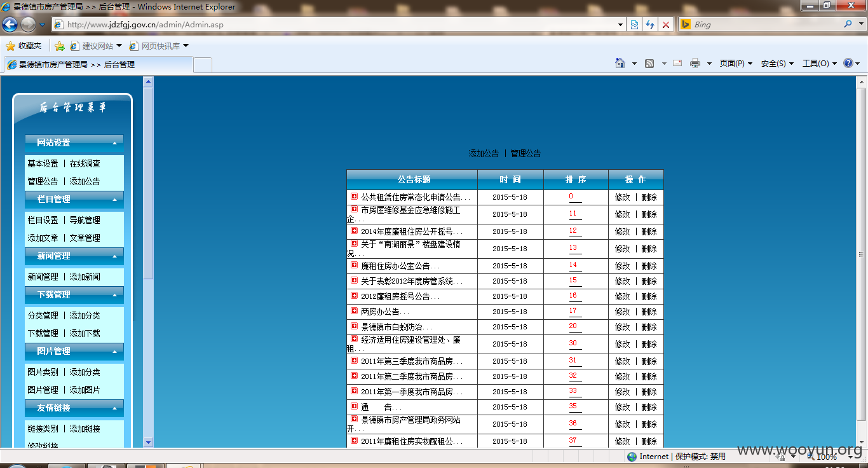868x468 pixels.
Task: Click the browser Forward arrow button
Action: point(28,25)
